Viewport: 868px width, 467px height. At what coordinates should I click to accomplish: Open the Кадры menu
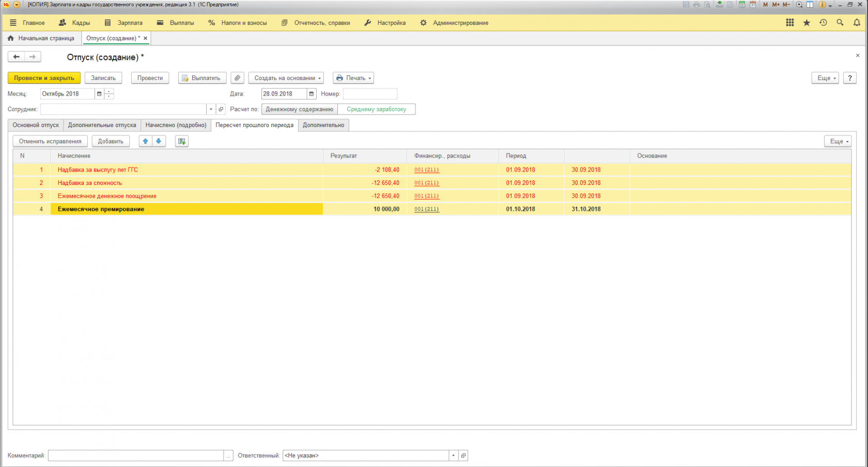pyautogui.click(x=74, y=23)
